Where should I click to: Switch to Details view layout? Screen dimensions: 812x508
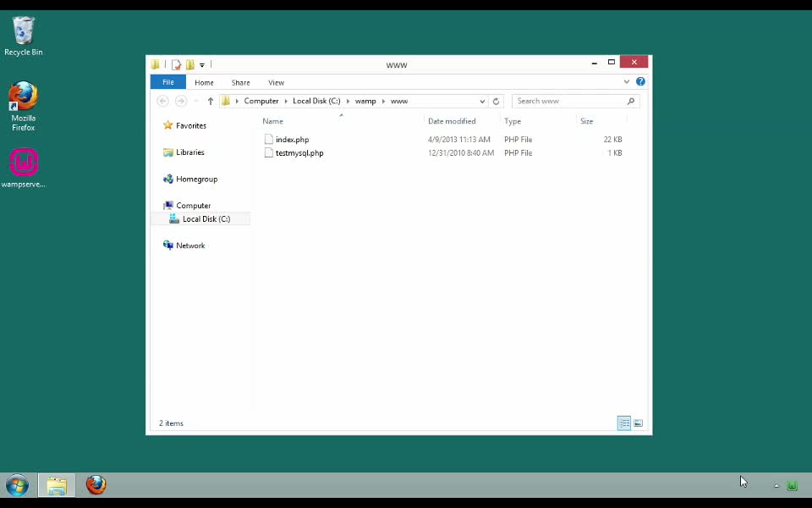pos(623,423)
